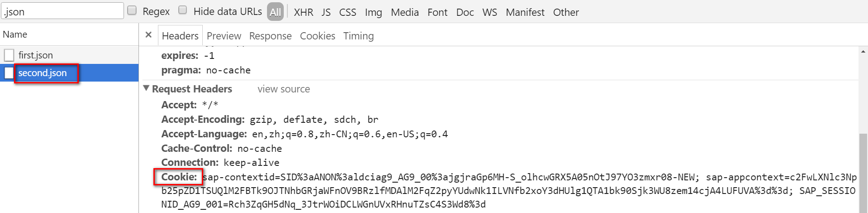Screen dimensions: 868x213
Task: Filter requests by JS type
Action: tap(326, 12)
